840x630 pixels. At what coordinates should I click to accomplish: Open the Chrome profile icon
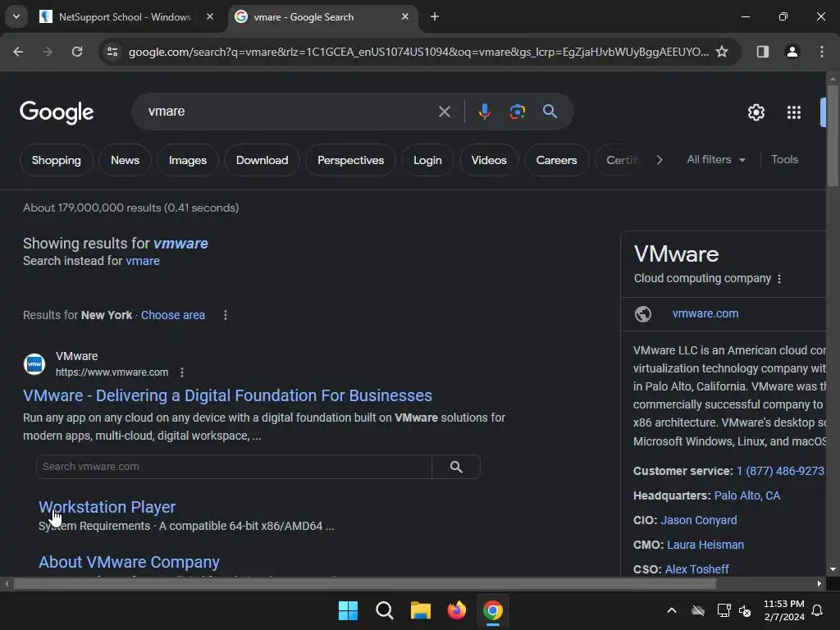click(x=792, y=52)
